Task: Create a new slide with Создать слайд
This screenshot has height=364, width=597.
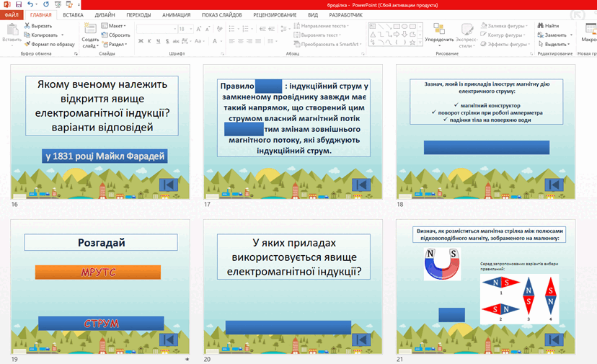Action: click(90, 35)
